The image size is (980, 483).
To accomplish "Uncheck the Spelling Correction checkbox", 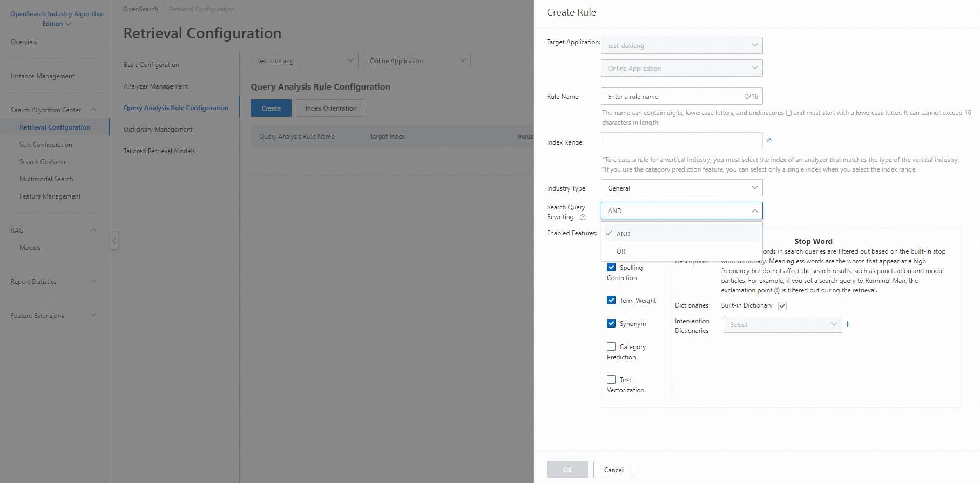I will pos(611,267).
